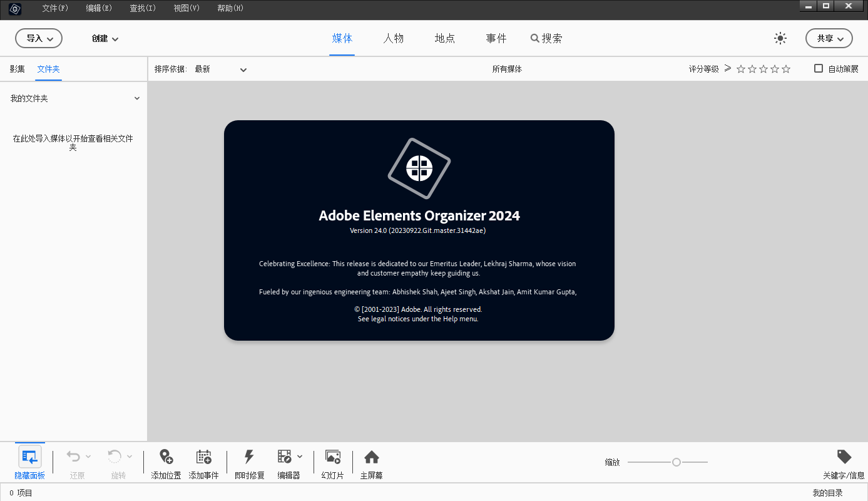868x501 pixels.
Task: Click the Add Location (添加位置) pin icon
Action: (166, 457)
